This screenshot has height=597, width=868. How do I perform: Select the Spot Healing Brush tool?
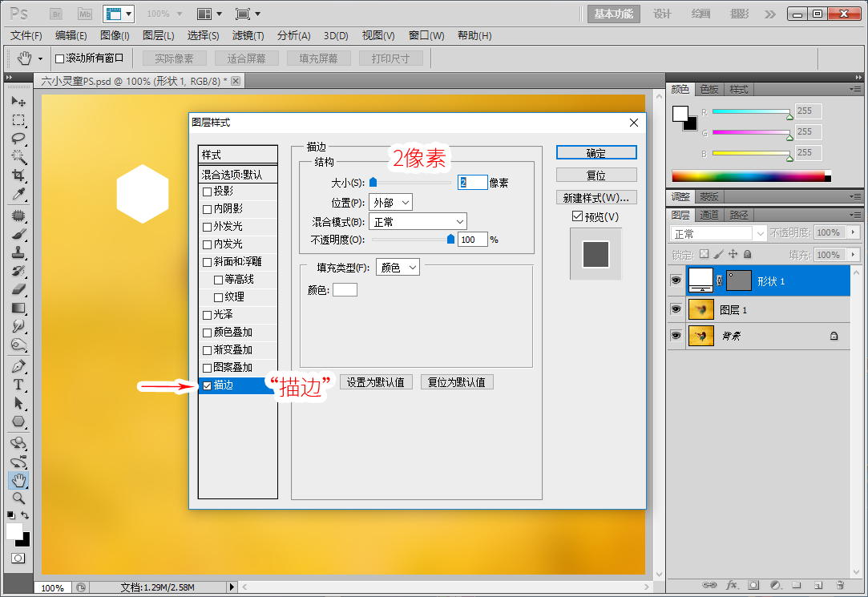tap(18, 216)
